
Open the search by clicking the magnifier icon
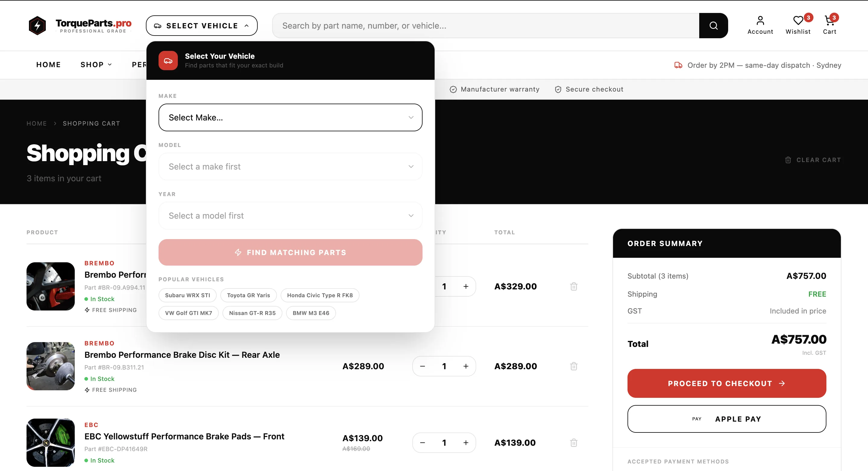(713, 25)
